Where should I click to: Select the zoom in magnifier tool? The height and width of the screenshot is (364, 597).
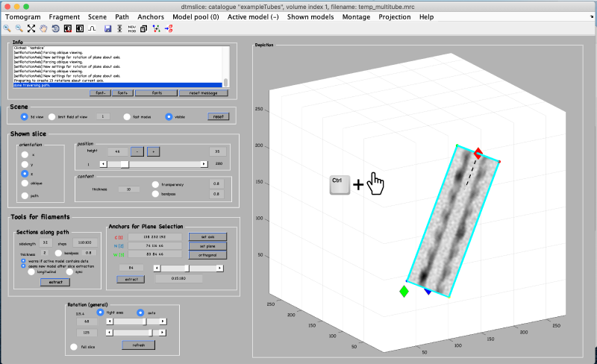(x=7, y=28)
